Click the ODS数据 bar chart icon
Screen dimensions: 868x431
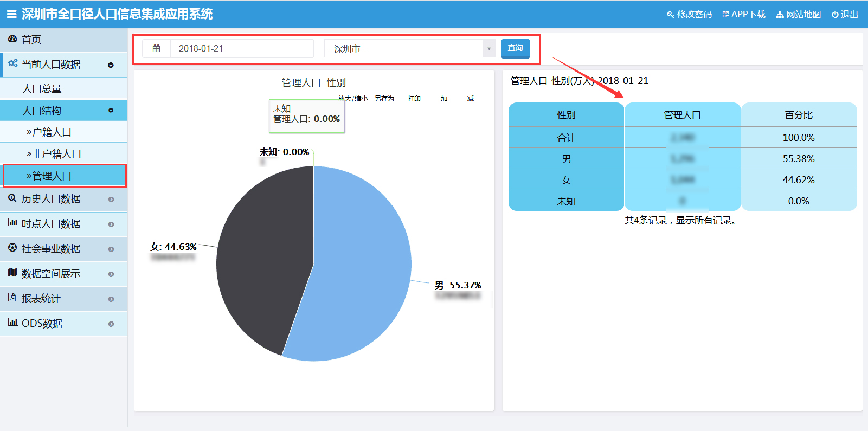(12, 323)
